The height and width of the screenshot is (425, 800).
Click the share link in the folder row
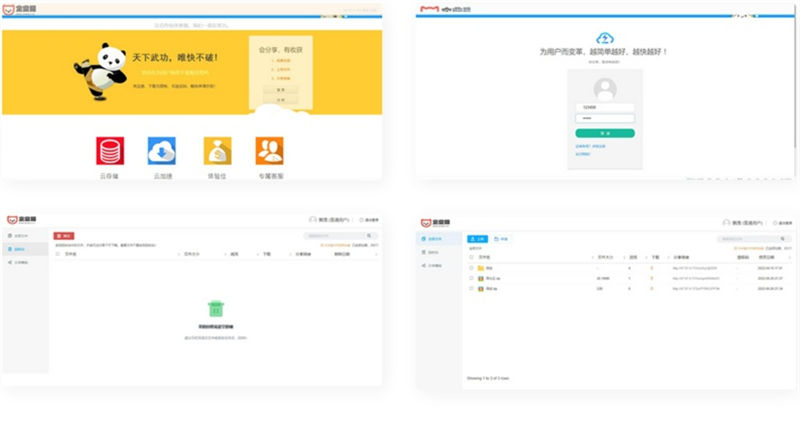pyautogui.click(x=694, y=268)
